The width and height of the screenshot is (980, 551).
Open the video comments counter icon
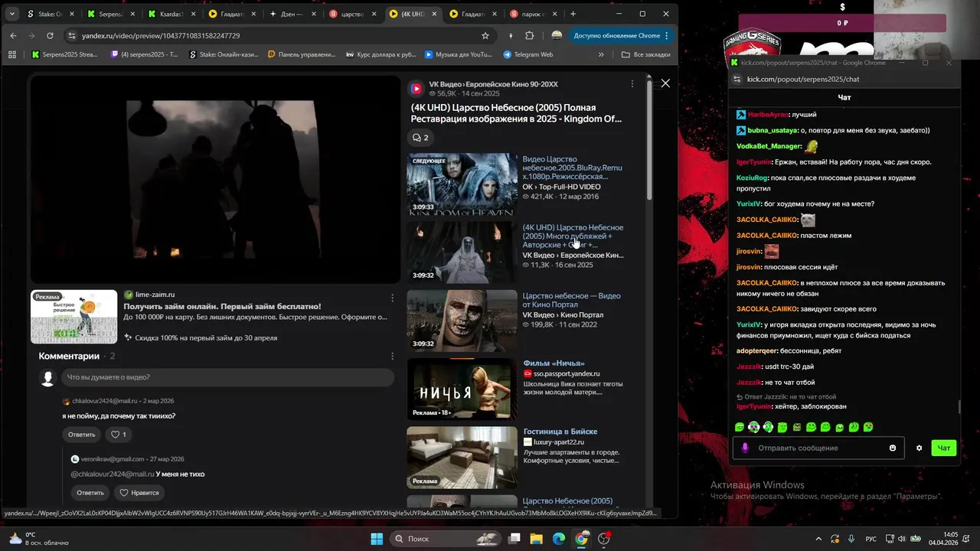point(420,138)
